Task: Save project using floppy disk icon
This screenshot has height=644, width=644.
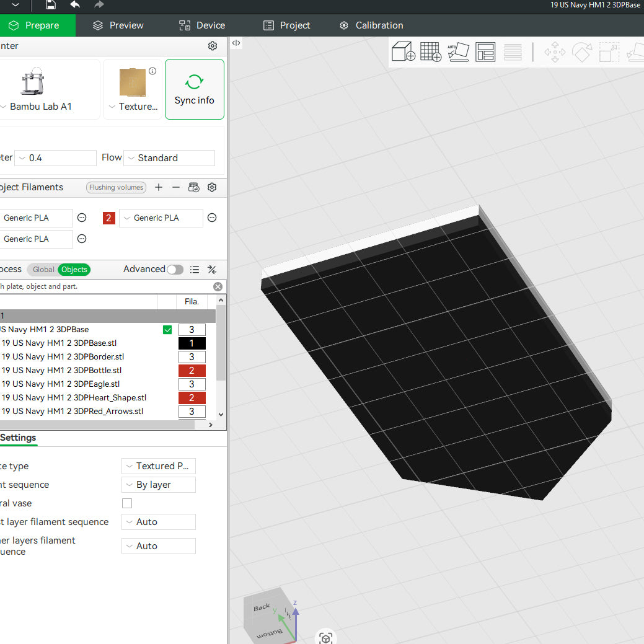Action: tap(51, 5)
